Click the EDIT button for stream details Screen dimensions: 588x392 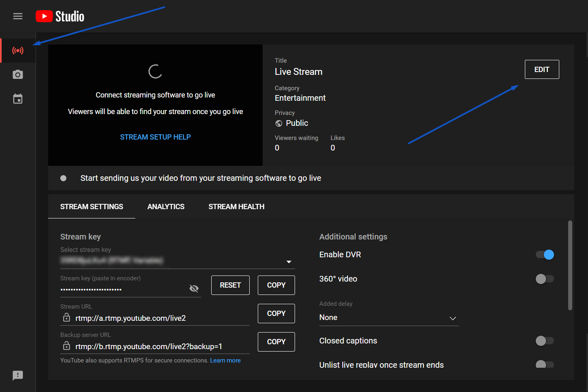tap(541, 69)
